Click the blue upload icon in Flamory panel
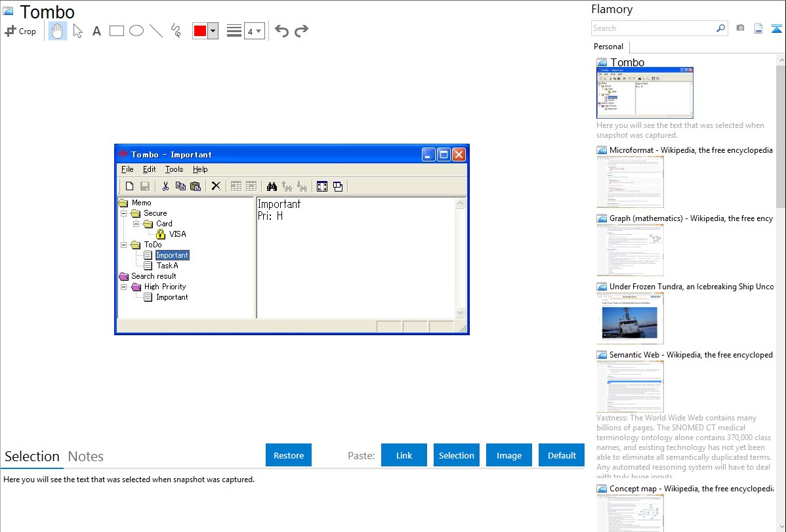786x532 pixels. [776, 28]
